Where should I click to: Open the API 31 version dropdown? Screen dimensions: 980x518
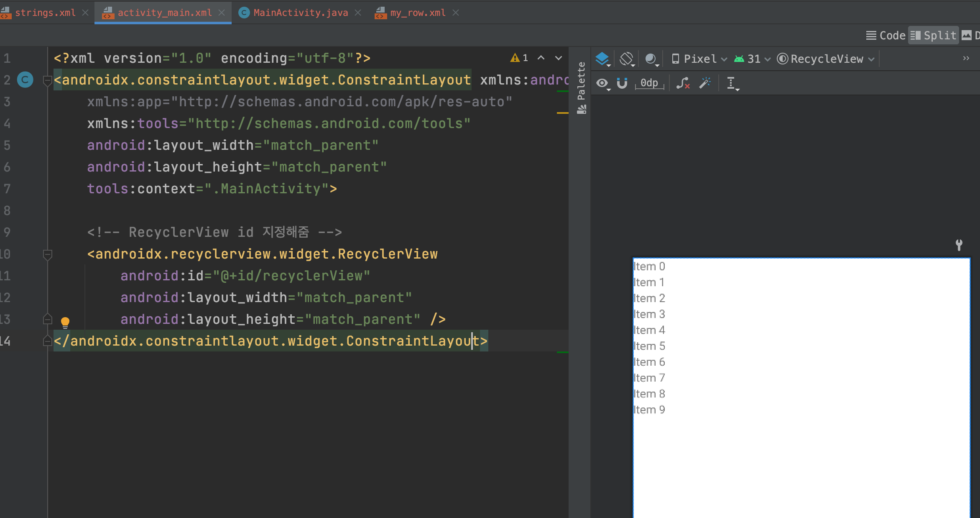point(753,59)
